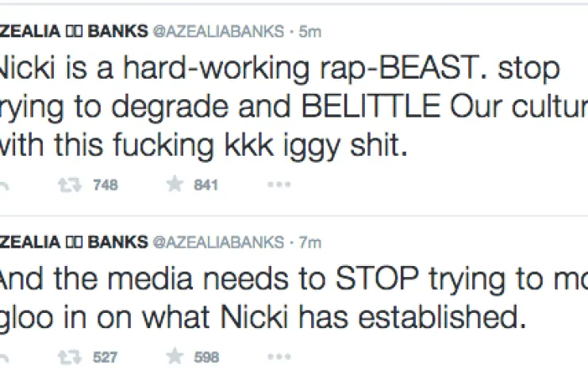View the 841 favorites count
Viewport: 588px width, 386px height.
206,186
